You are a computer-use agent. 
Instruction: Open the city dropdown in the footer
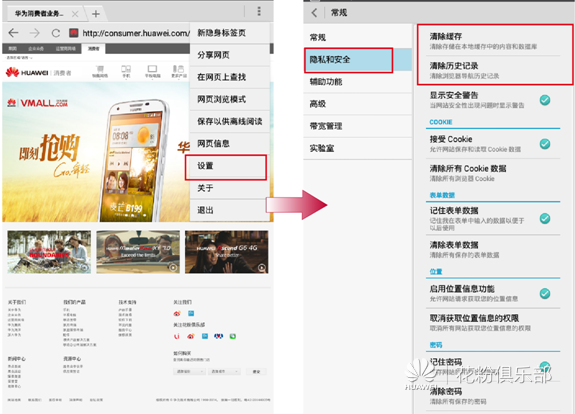224,371
